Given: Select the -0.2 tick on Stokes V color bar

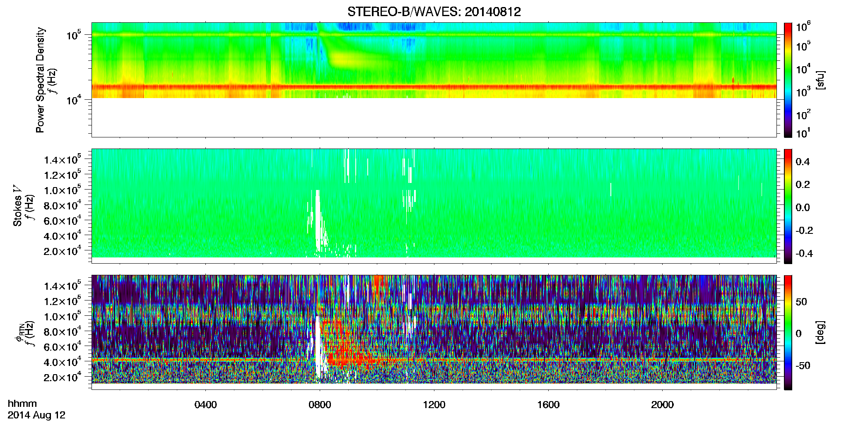Looking at the screenshot, I should click(804, 231).
